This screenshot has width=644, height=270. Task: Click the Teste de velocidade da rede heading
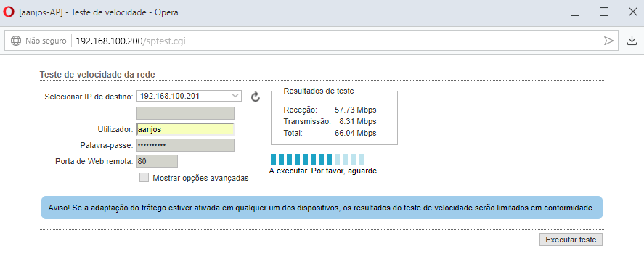[x=97, y=75]
